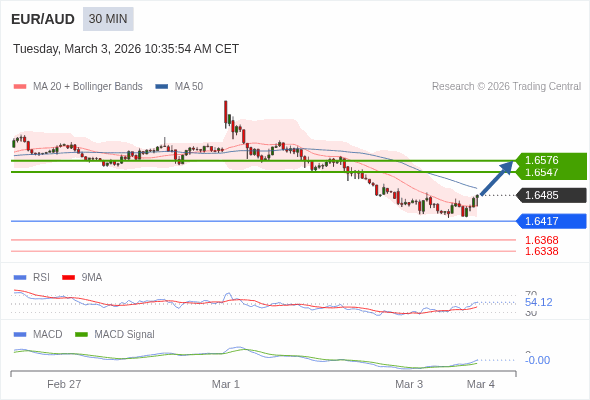Click the MA 50 legend text
This screenshot has width=590, height=400.
point(189,87)
